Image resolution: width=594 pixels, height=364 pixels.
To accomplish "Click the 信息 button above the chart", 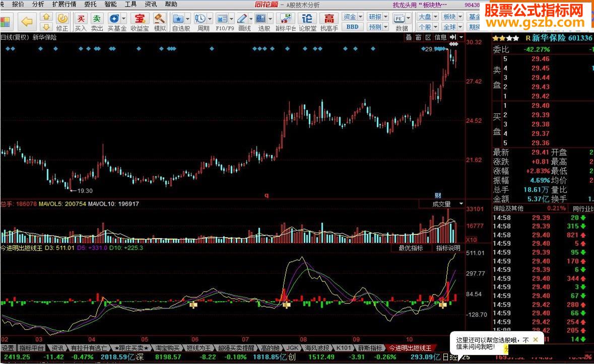I will 440,37.
